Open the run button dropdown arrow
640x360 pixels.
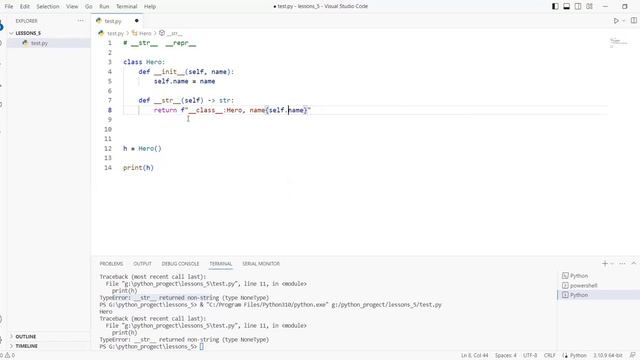(x=624, y=21)
